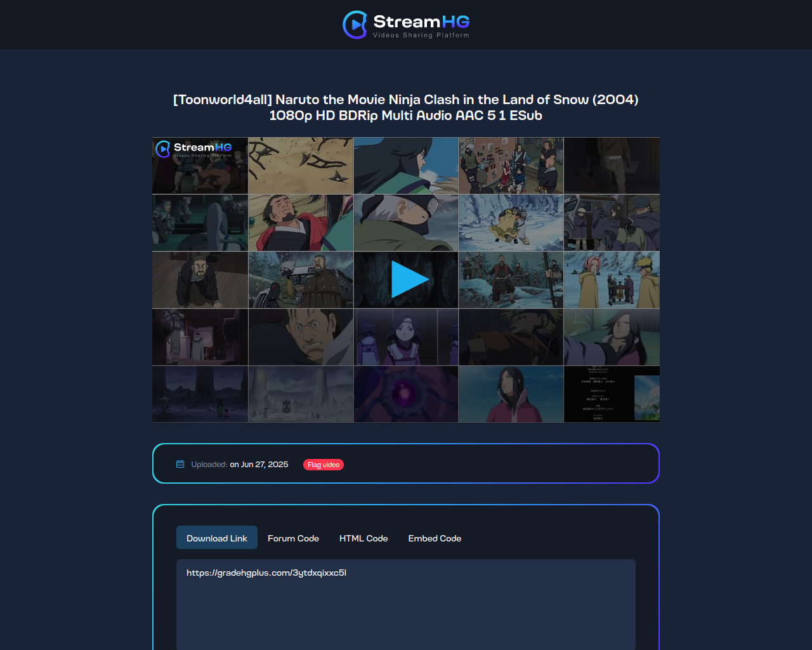
Task: Click the upload date Jun 27, 2025
Action: coord(259,465)
